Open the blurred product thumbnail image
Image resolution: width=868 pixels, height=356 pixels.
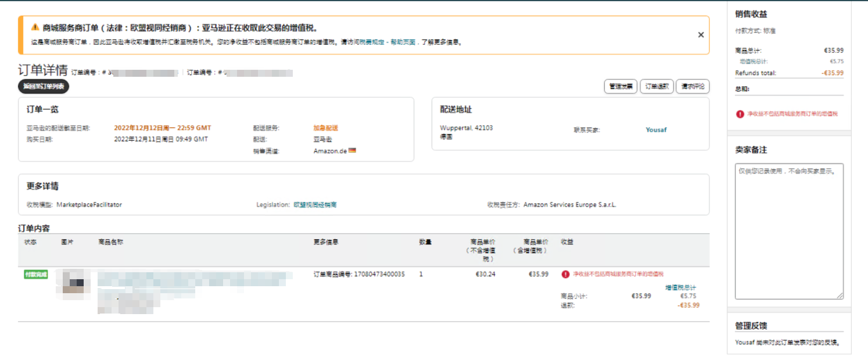click(x=73, y=283)
